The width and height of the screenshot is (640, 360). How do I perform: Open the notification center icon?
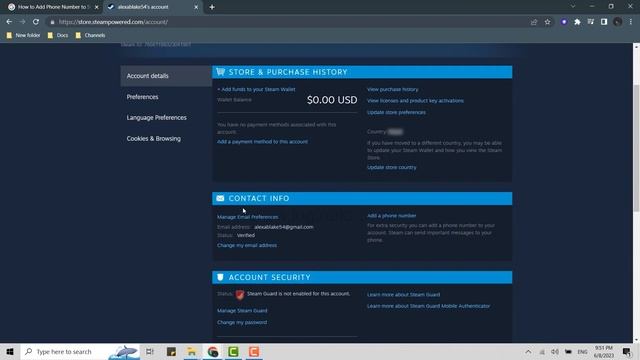[x=627, y=351]
